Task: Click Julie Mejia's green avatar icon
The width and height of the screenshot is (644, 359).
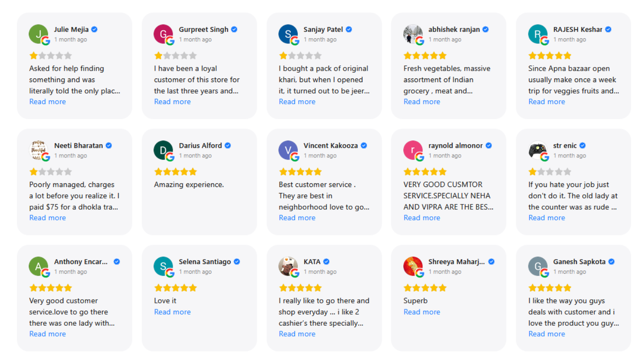Action: (x=38, y=34)
